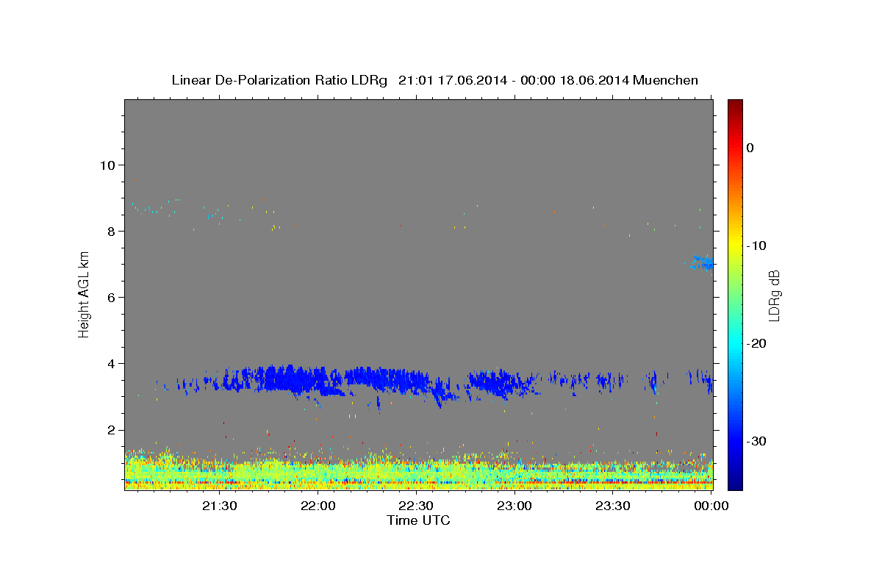Click the '22:00' time tick label
This screenshot has height=588, width=882.
click(318, 506)
